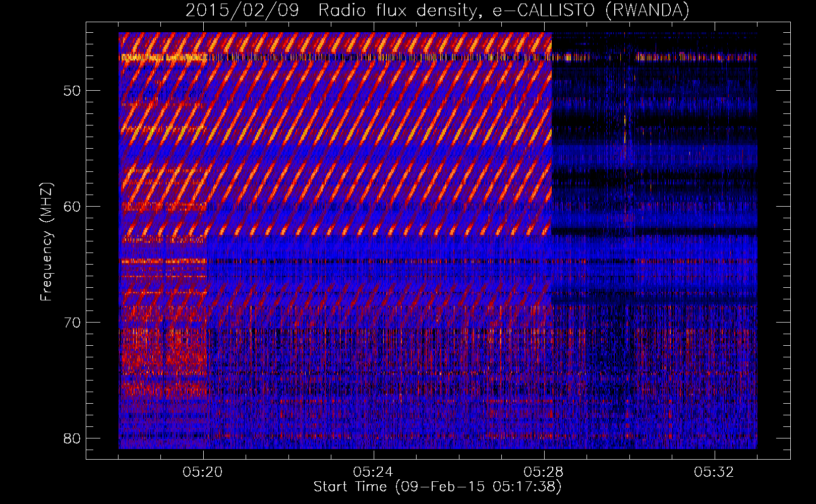
Task: Select the 05:32 time axis label
Action: pyautogui.click(x=714, y=472)
